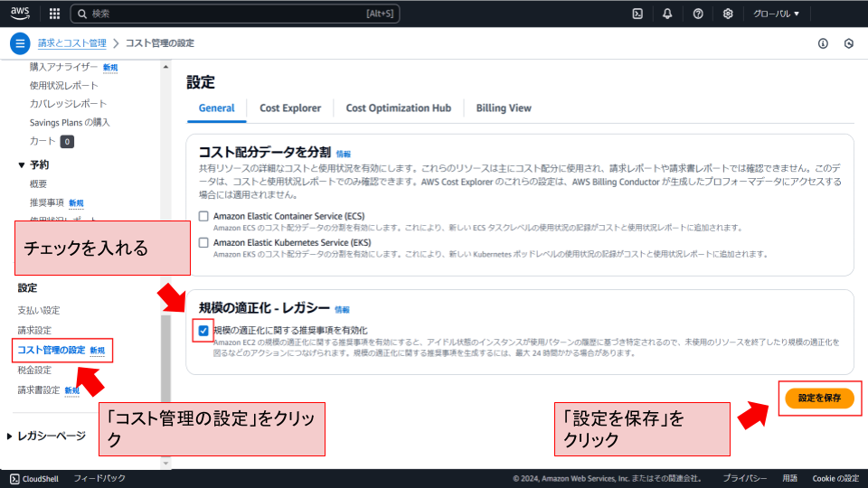Open 情報 link beside コスト配分データを分割

(344, 155)
